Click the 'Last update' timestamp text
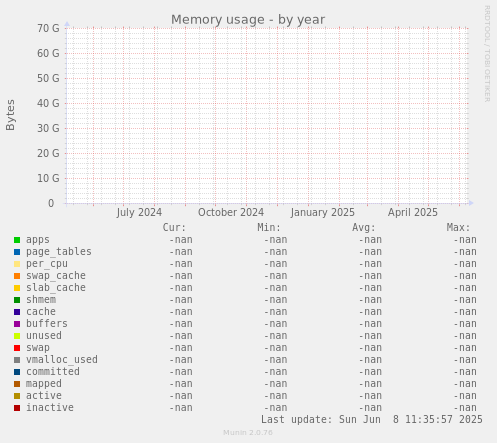 [x=372, y=419]
